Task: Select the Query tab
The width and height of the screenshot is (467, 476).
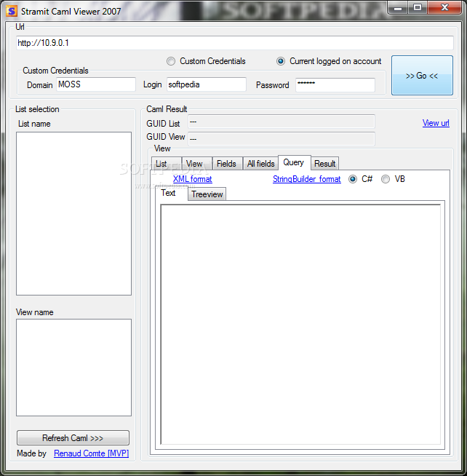Action: pyautogui.click(x=295, y=163)
